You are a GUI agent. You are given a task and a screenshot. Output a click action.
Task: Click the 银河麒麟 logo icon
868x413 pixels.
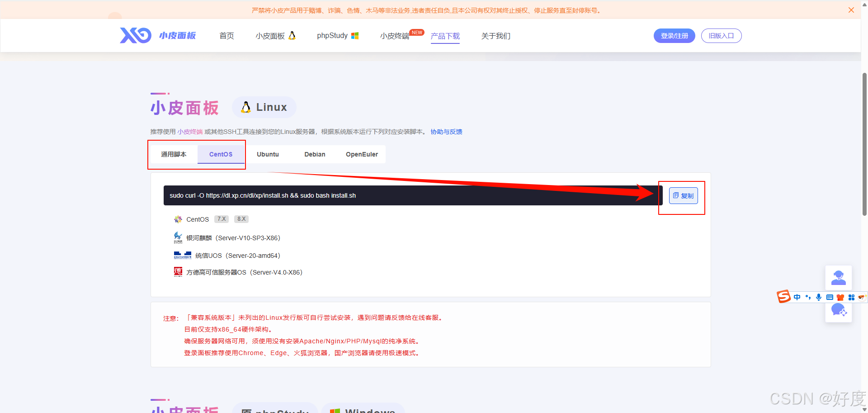(178, 237)
